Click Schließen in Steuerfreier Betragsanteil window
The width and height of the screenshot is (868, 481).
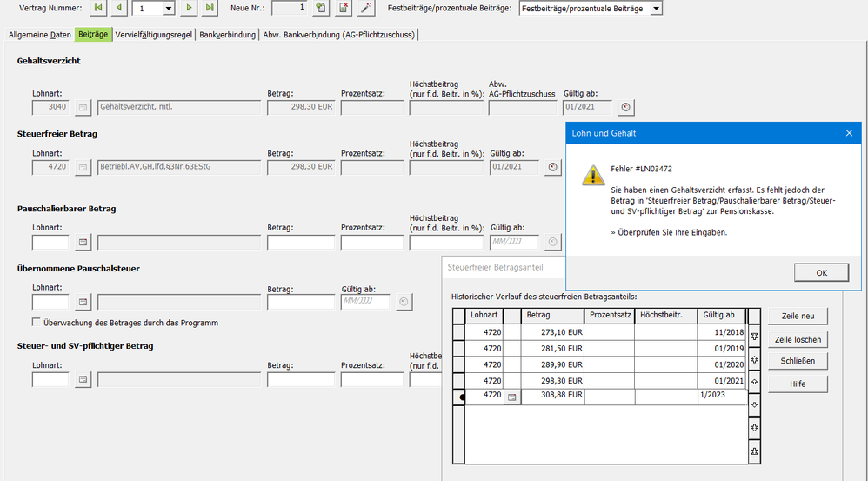[x=798, y=361]
